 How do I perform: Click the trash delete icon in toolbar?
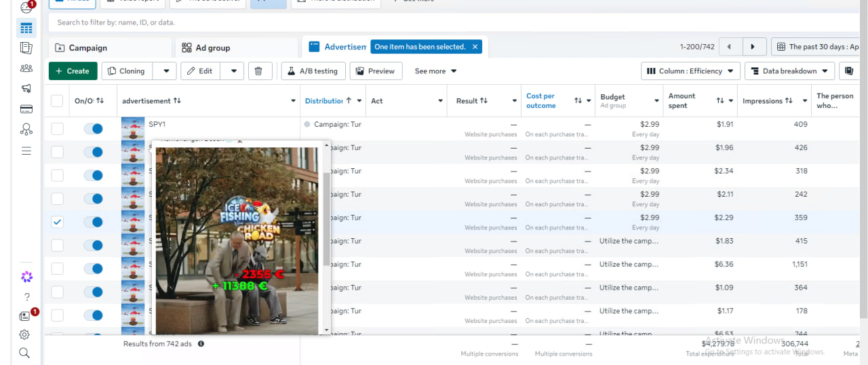pyautogui.click(x=259, y=71)
